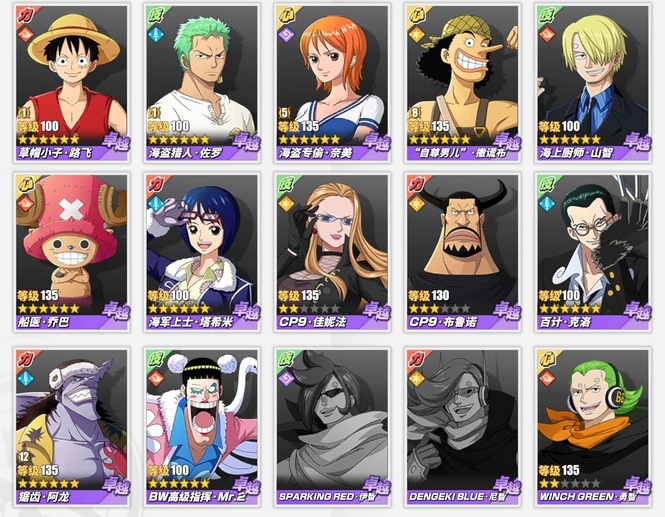
Task: Click the star rating on Tashigi's card
Action: [179, 308]
